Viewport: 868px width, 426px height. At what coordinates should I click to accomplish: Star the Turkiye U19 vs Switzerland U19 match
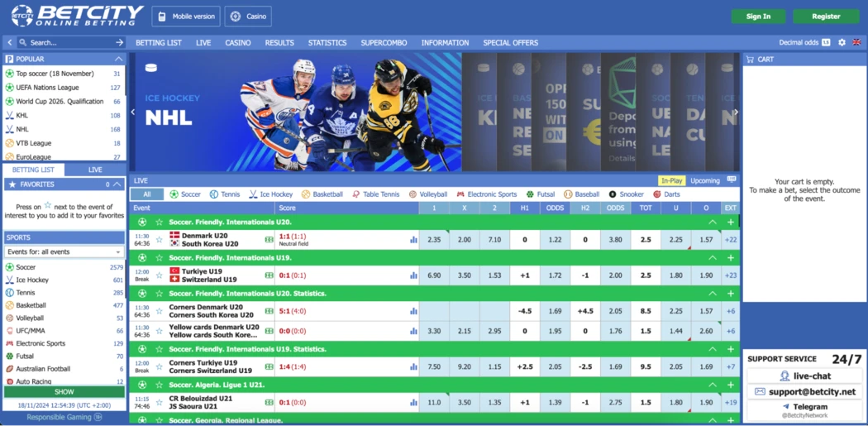160,275
